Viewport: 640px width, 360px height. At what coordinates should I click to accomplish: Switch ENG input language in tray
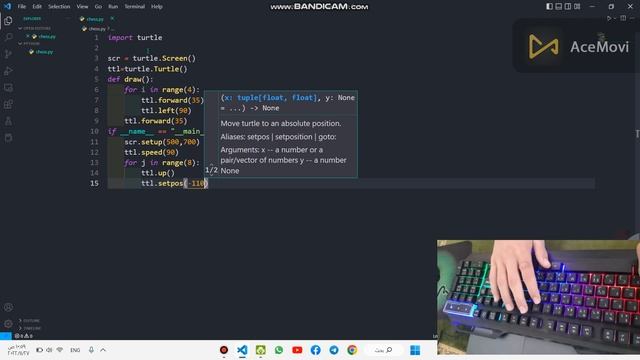tap(75, 350)
